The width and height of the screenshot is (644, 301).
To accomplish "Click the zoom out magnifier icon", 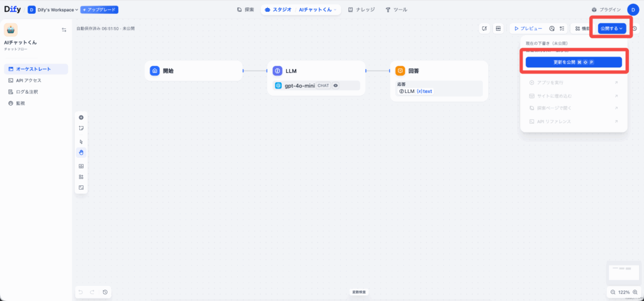I will [613, 292].
